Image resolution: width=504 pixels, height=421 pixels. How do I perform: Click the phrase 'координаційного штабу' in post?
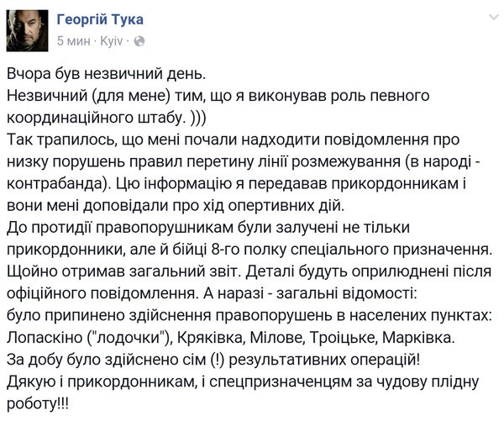click(x=97, y=118)
